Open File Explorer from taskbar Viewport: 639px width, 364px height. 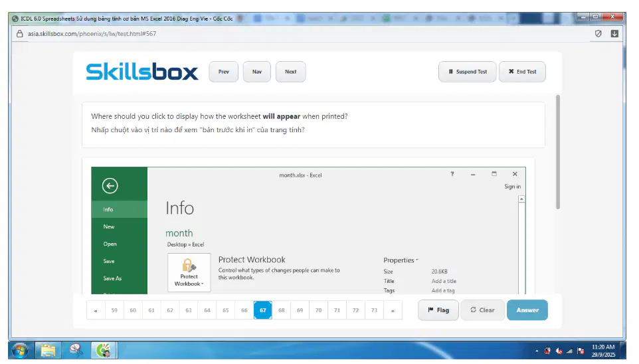(48, 350)
